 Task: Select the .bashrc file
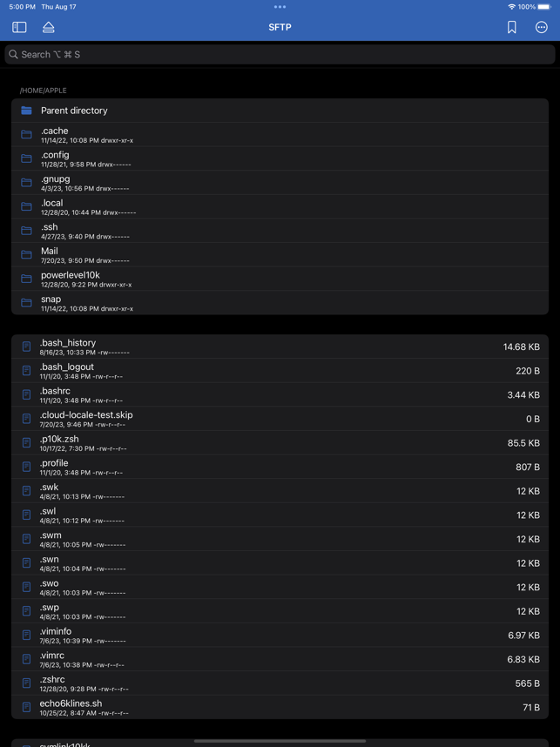280,394
